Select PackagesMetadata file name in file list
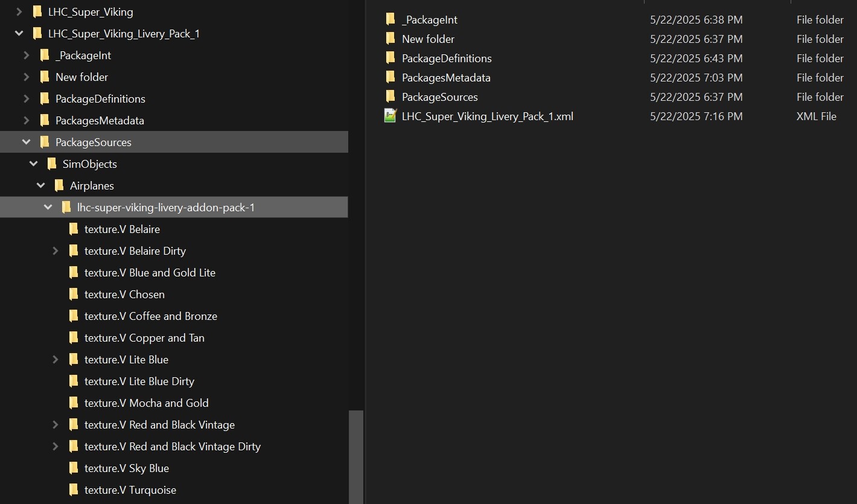Screen dimensions: 857x504 pyautogui.click(x=446, y=78)
